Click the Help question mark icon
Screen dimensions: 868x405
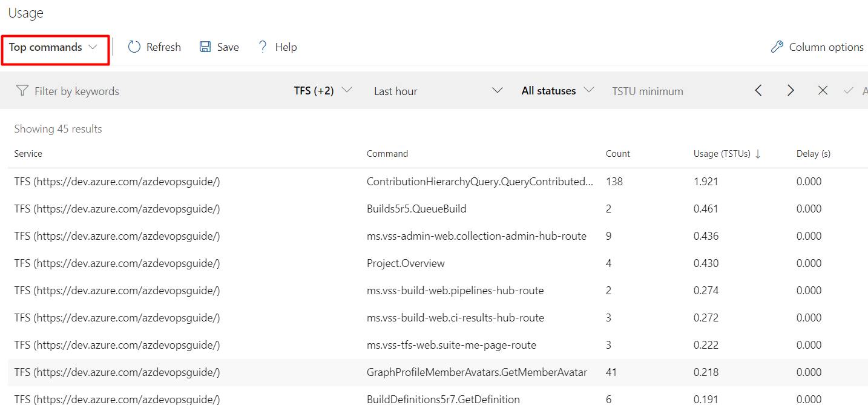click(x=263, y=47)
